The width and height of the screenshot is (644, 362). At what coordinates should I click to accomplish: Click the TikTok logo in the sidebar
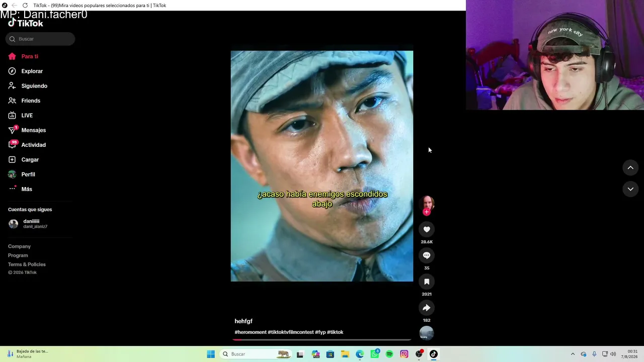[26, 23]
